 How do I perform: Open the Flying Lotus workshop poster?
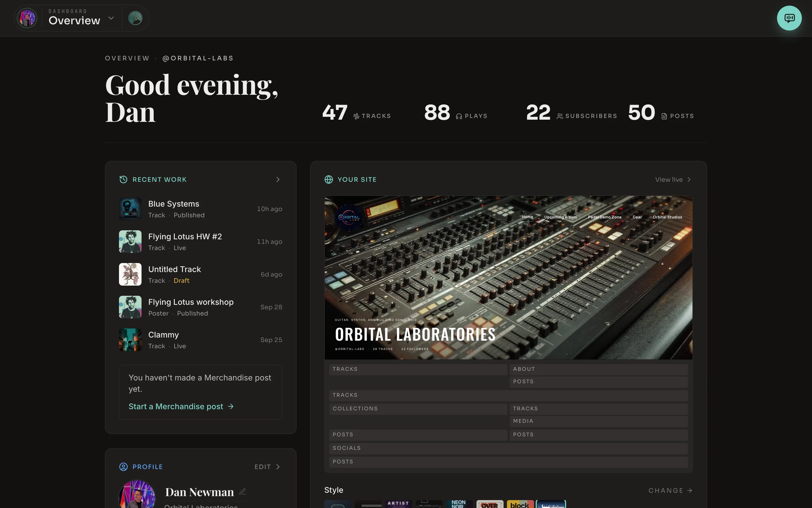(x=201, y=307)
